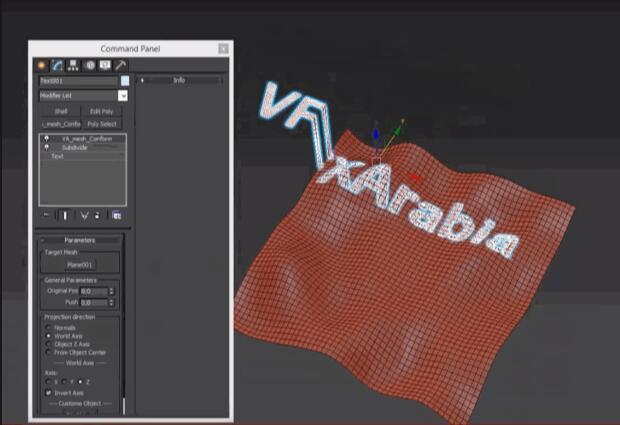Click the Parameters rollout scrollbar
The height and width of the screenshot is (425, 620).
coord(124,406)
